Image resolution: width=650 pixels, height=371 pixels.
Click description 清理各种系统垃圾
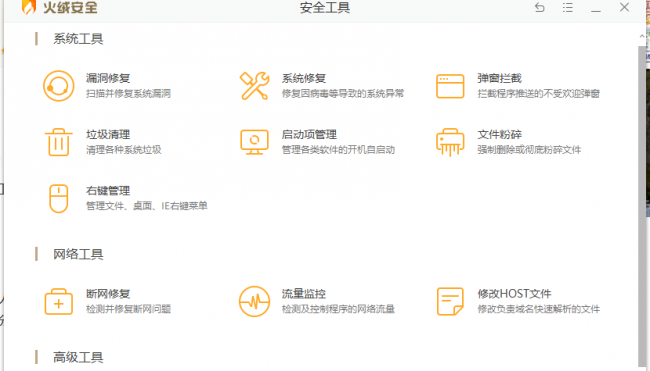click(124, 150)
